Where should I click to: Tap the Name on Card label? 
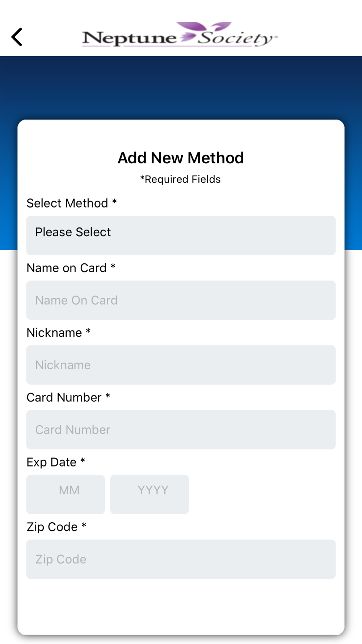click(71, 268)
